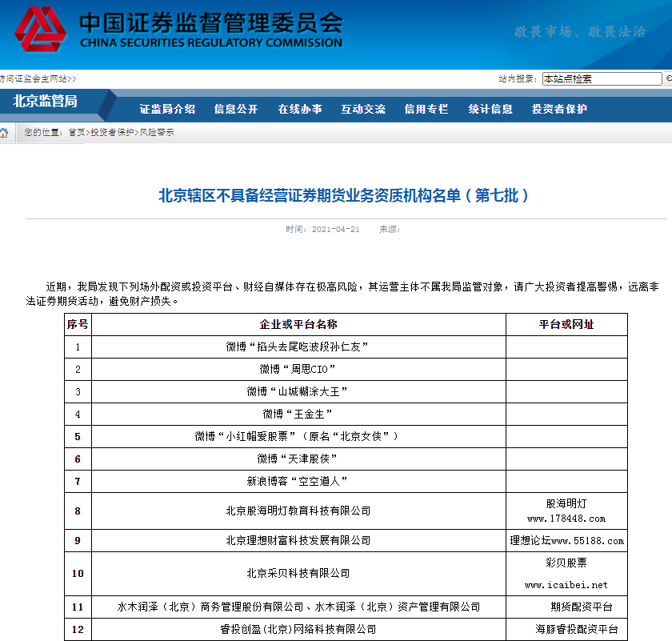Click the cell 理想论坛www.55188.com
Viewport: 672px width, 641px height.
tap(566, 541)
